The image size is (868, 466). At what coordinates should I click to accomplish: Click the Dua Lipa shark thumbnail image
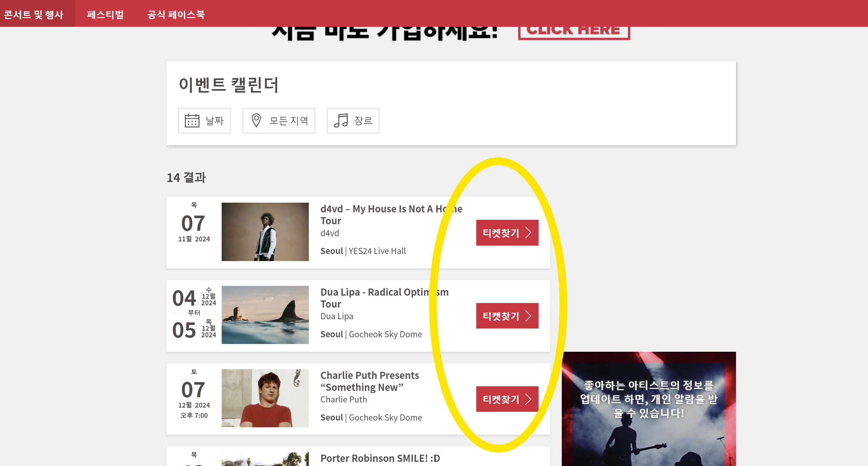coord(265,315)
